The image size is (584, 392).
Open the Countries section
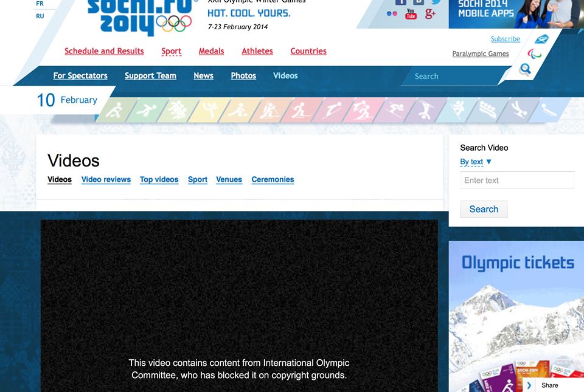click(x=308, y=51)
